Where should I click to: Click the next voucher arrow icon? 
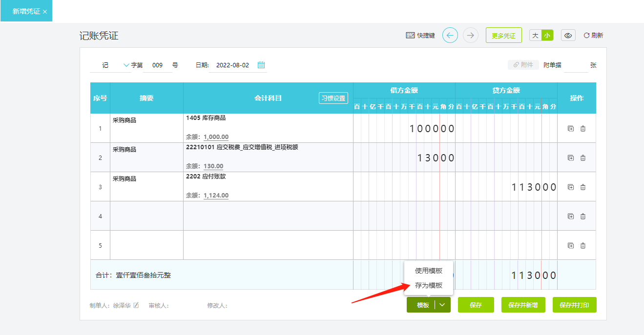(471, 35)
